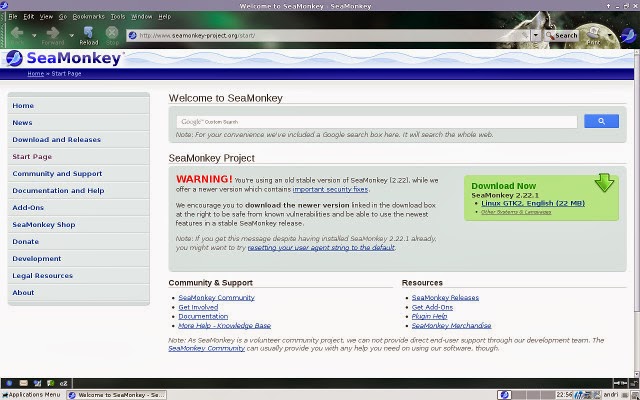Open the File menu
The width and height of the screenshot is (640, 400).
(13, 17)
